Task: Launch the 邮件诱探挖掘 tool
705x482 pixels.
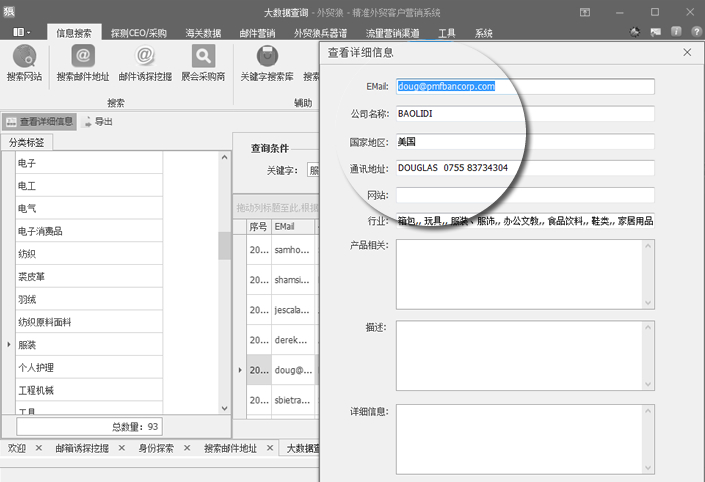Action: (145, 57)
